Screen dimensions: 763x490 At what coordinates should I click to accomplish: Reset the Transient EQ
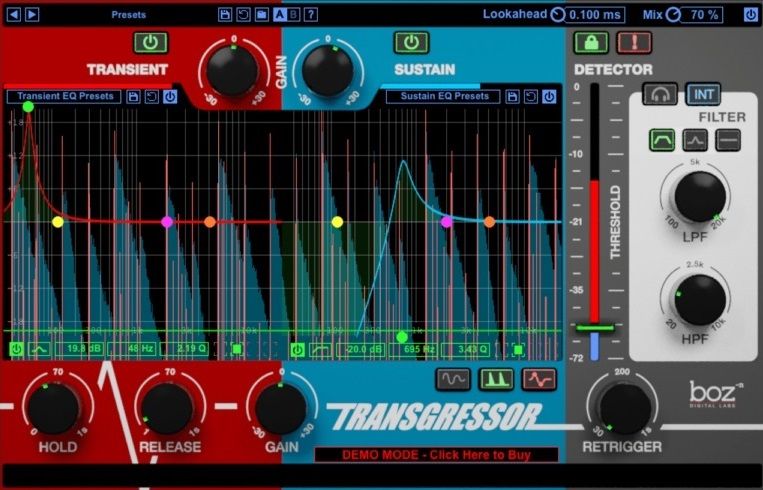tap(151, 96)
